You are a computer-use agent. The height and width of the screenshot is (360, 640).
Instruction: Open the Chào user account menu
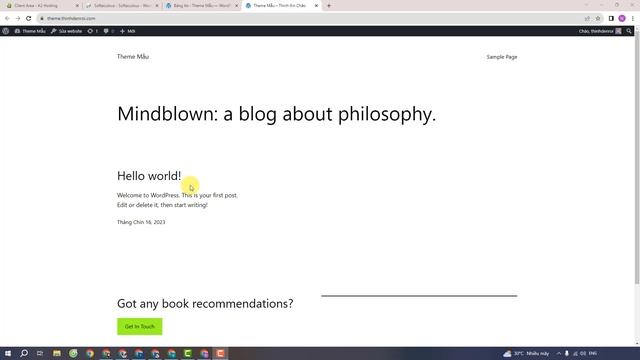pyautogui.click(x=600, y=31)
